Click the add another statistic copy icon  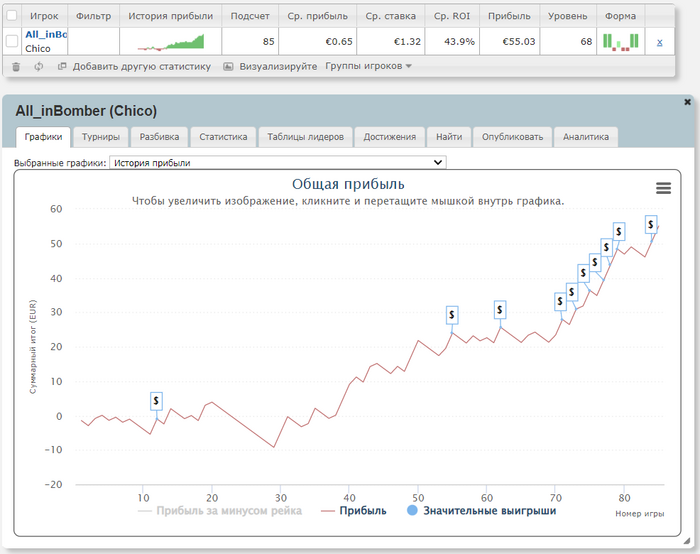(62, 66)
